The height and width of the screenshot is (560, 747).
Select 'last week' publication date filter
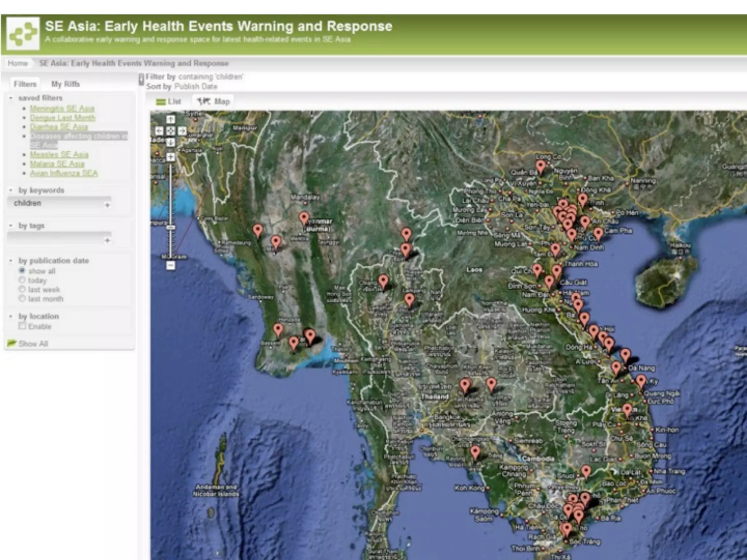22,289
